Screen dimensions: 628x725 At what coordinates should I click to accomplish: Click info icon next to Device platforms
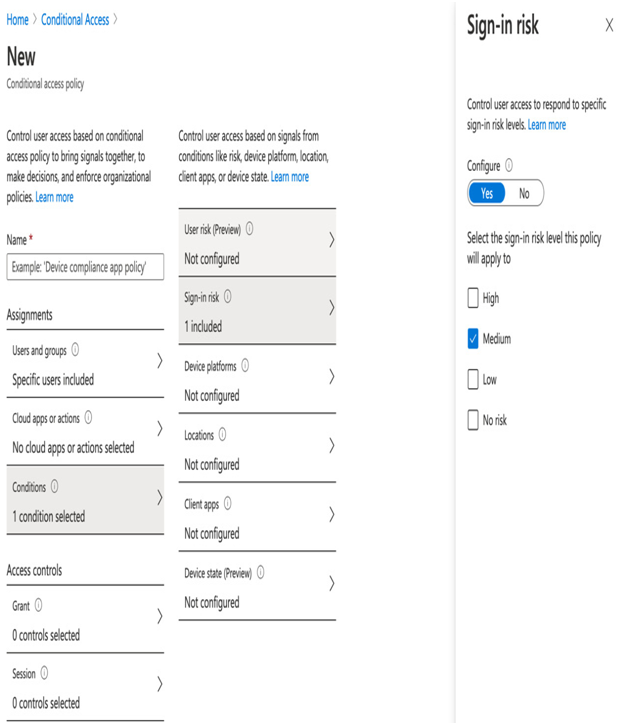tap(246, 365)
